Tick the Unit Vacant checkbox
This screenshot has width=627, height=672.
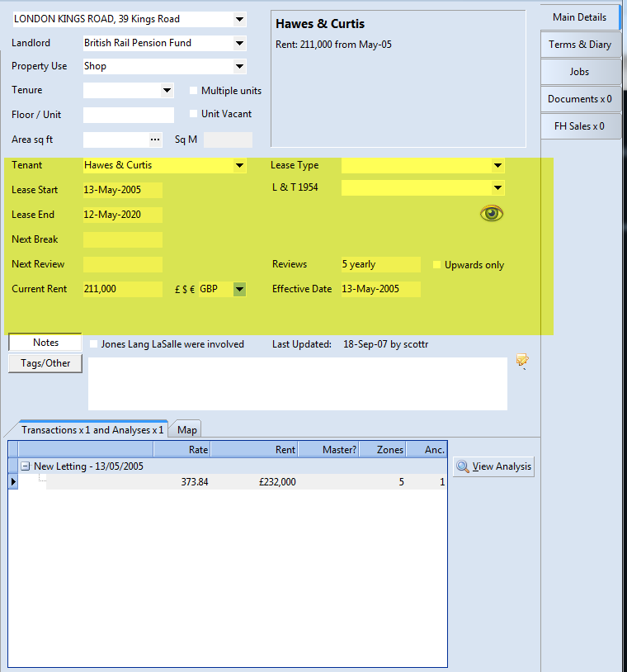(194, 114)
